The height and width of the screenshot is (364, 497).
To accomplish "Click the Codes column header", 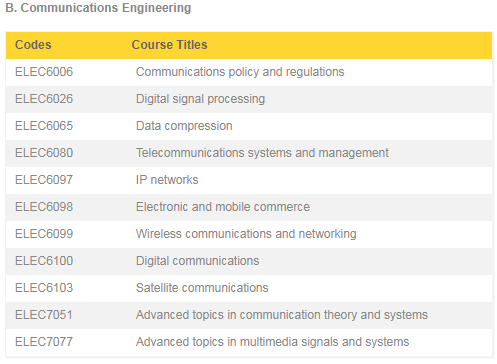I will (33, 45).
